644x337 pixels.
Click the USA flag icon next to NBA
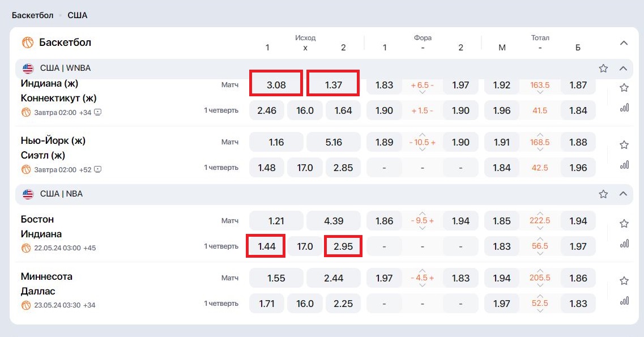[x=28, y=194]
